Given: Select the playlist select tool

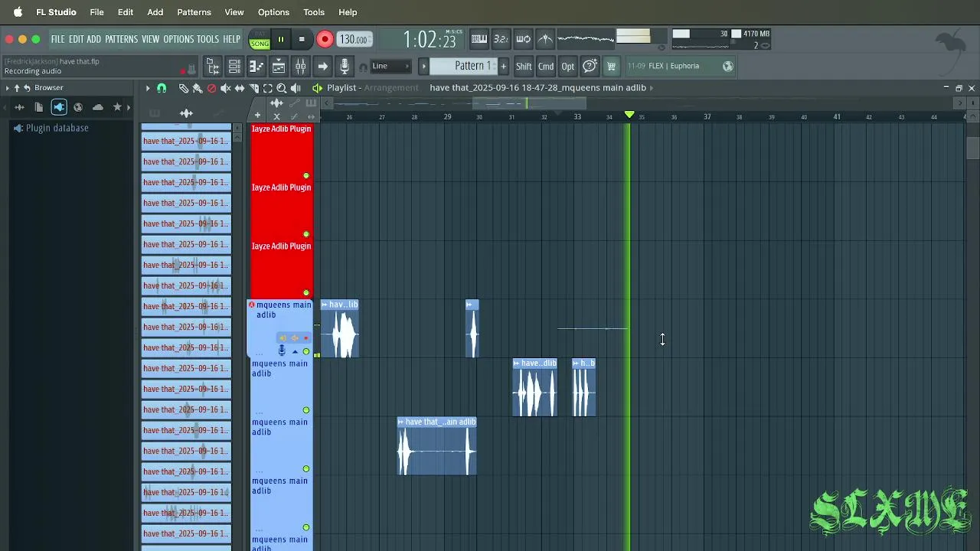Looking at the screenshot, I should (x=267, y=88).
